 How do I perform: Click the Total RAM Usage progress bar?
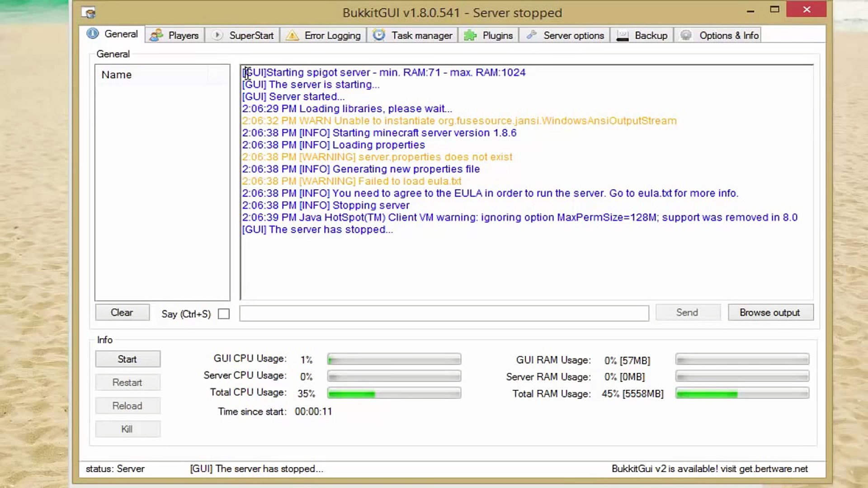point(742,394)
